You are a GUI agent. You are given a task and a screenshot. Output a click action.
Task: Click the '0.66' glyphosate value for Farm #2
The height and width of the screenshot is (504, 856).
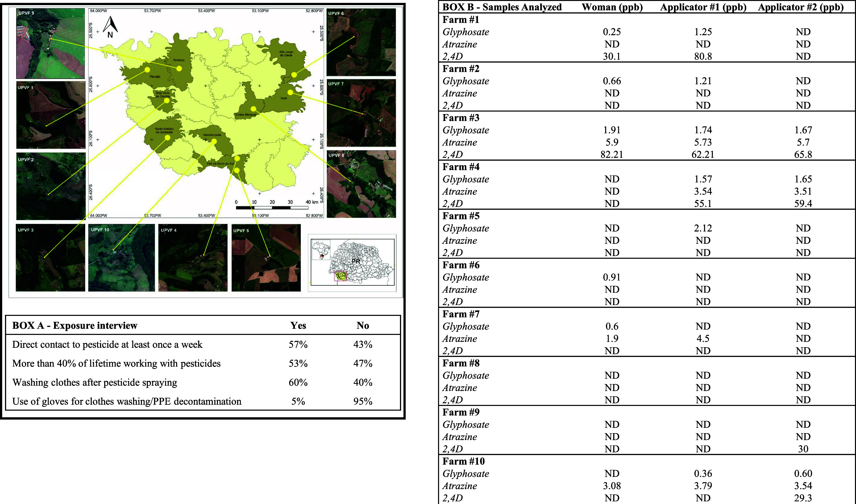click(612, 81)
